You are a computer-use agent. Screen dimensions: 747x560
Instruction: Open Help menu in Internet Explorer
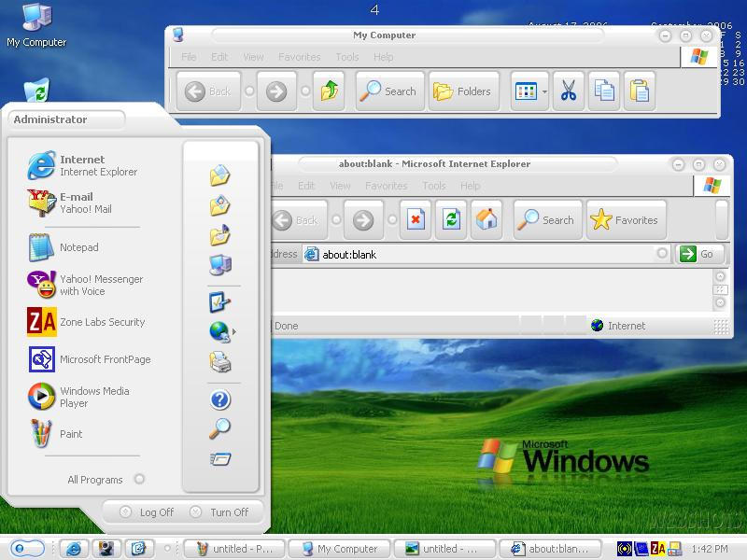tap(470, 185)
